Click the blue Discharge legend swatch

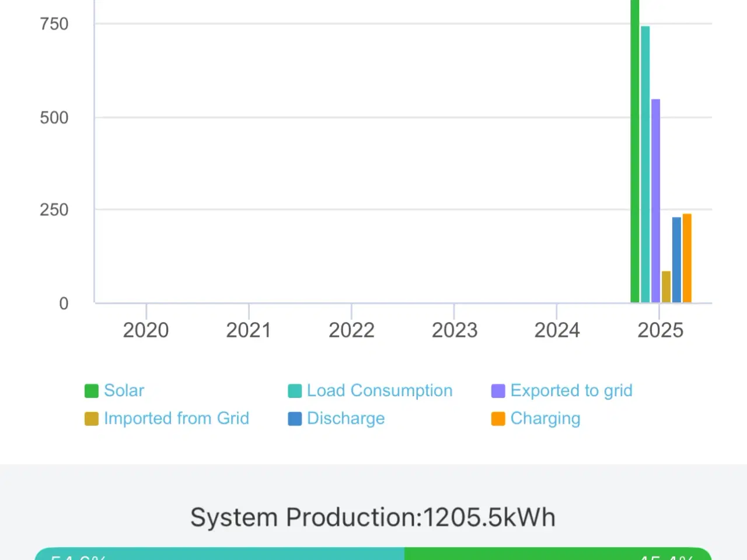click(x=295, y=419)
